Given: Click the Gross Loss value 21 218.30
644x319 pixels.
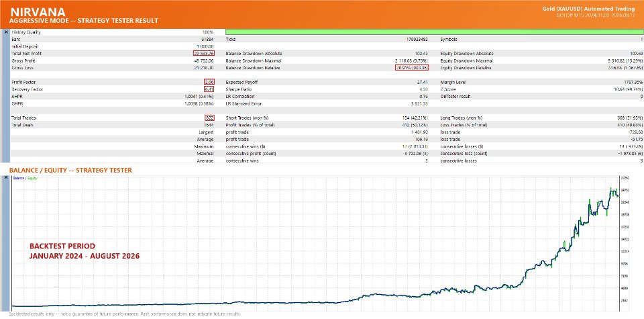Looking at the screenshot, I should tap(205, 68).
